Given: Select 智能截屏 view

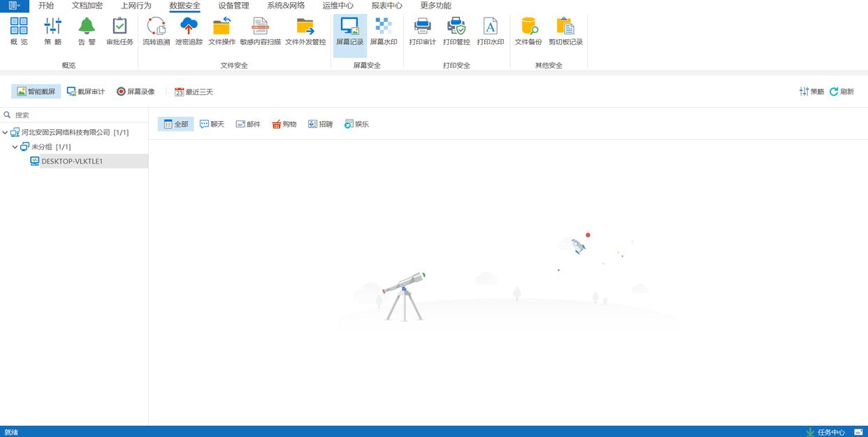Looking at the screenshot, I should point(36,92).
